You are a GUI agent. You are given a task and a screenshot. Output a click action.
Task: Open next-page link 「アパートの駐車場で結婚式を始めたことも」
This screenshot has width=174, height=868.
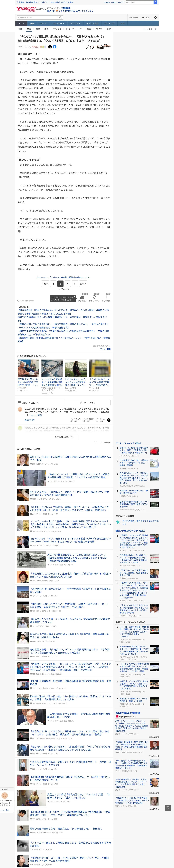coord(64,278)
